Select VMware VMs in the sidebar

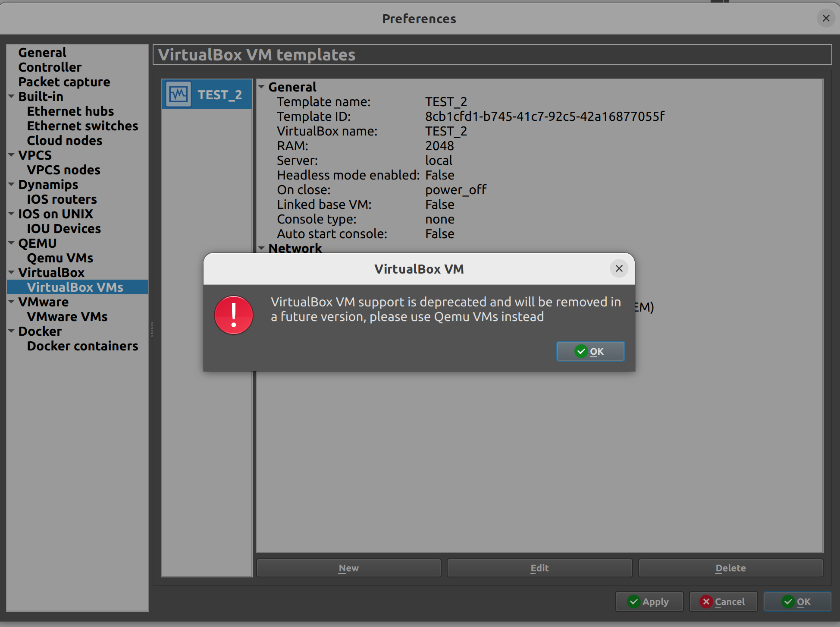[x=67, y=316]
